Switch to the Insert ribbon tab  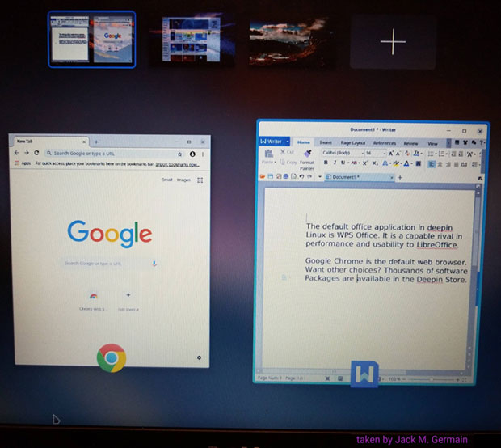[326, 142]
